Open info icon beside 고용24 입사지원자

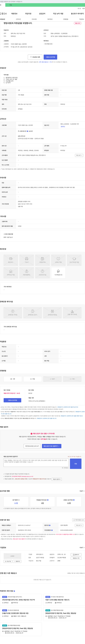74,500
